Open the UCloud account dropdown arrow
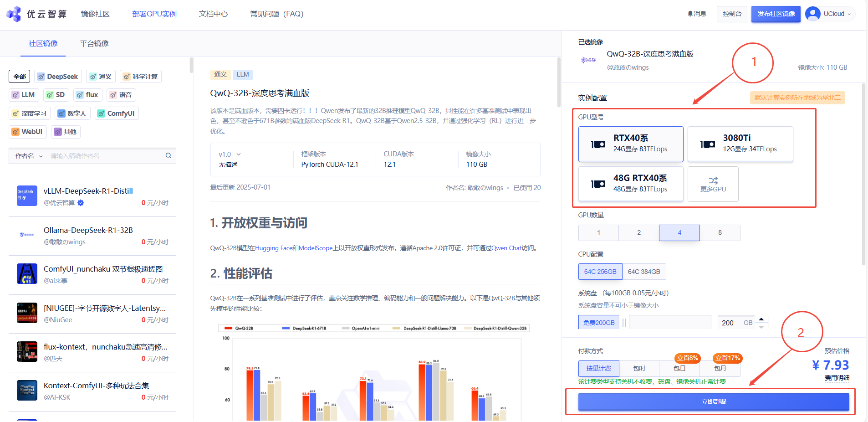Image resolution: width=868 pixels, height=422 pixels. point(849,14)
